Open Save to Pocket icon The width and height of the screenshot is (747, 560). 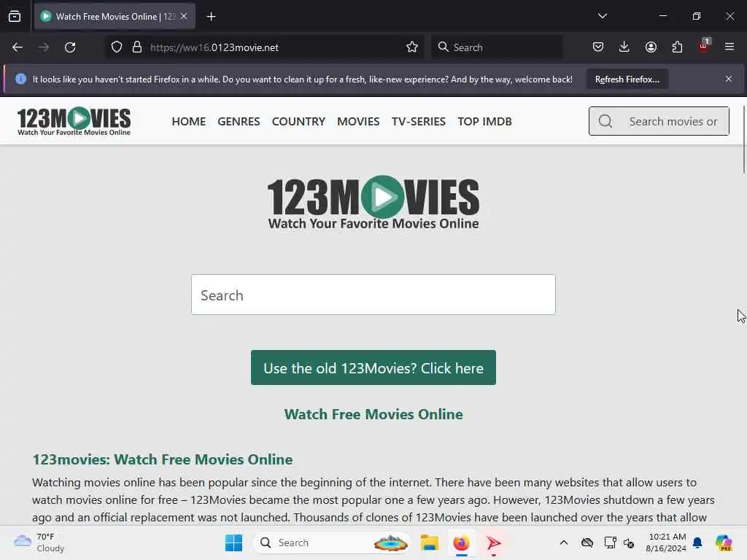pos(598,47)
